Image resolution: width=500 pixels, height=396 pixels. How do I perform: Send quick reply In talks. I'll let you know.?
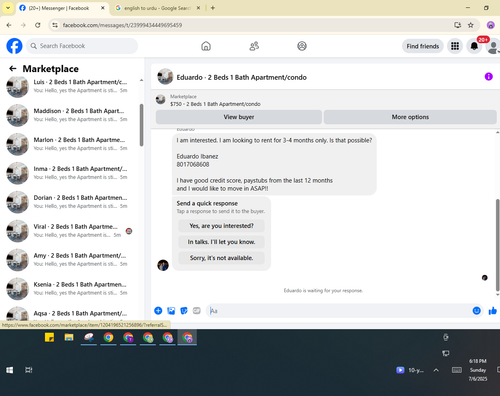[221, 242]
